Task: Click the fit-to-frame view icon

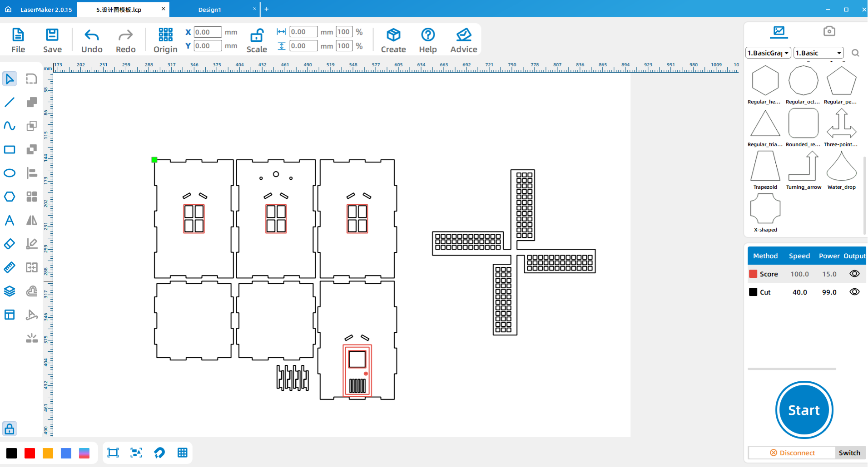Action: coord(113,453)
